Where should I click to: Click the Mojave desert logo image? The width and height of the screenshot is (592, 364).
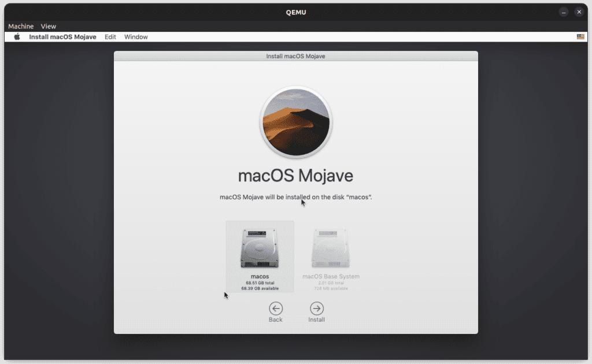[296, 122]
